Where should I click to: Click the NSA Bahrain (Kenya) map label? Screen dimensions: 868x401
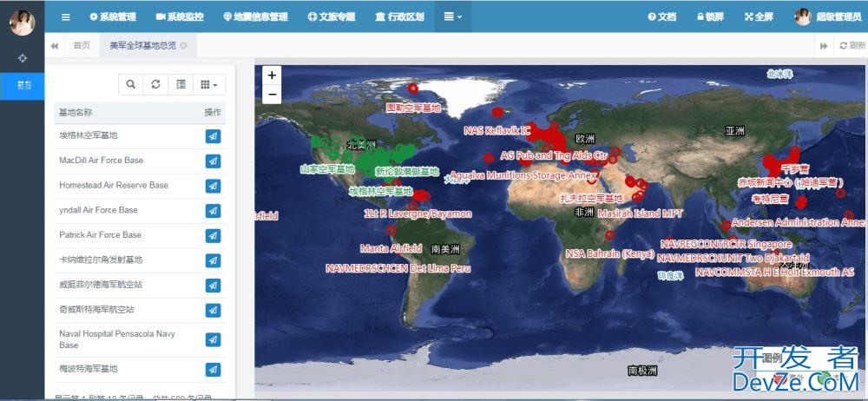pyautogui.click(x=610, y=253)
